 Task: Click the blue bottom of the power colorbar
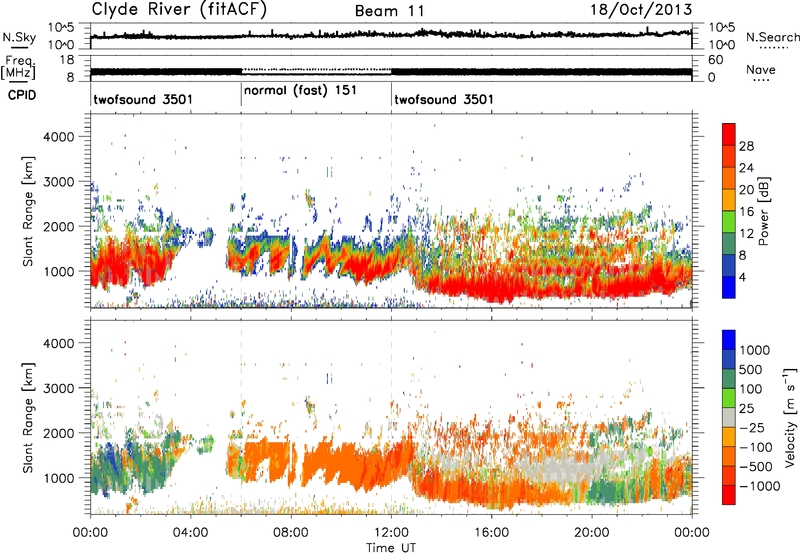click(x=729, y=287)
